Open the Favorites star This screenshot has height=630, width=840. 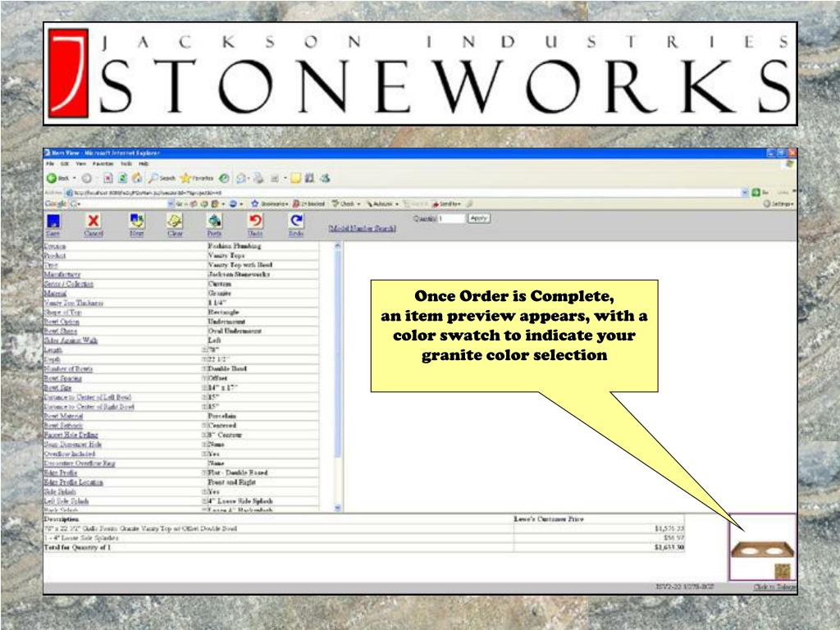[x=197, y=178]
